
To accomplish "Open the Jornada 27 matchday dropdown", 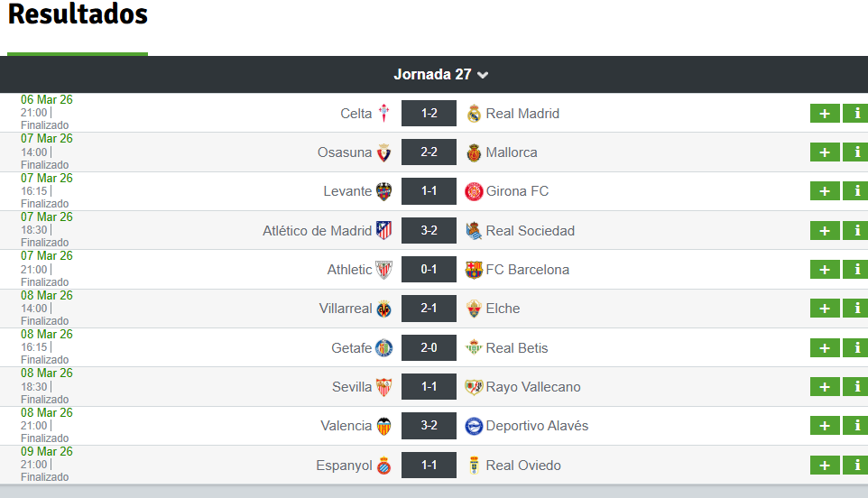I will [440, 74].
